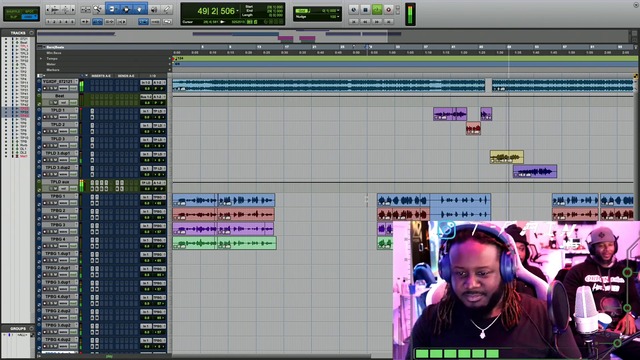The width and height of the screenshot is (640, 360).
Task: Open the GROUPS list popup menu circle
Action: coord(31,328)
